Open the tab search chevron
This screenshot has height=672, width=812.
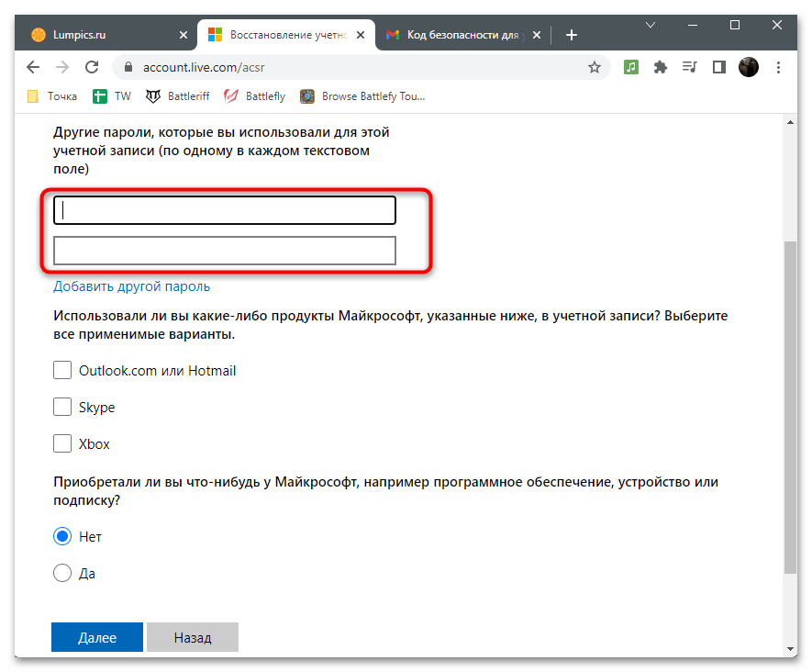pyautogui.click(x=651, y=25)
